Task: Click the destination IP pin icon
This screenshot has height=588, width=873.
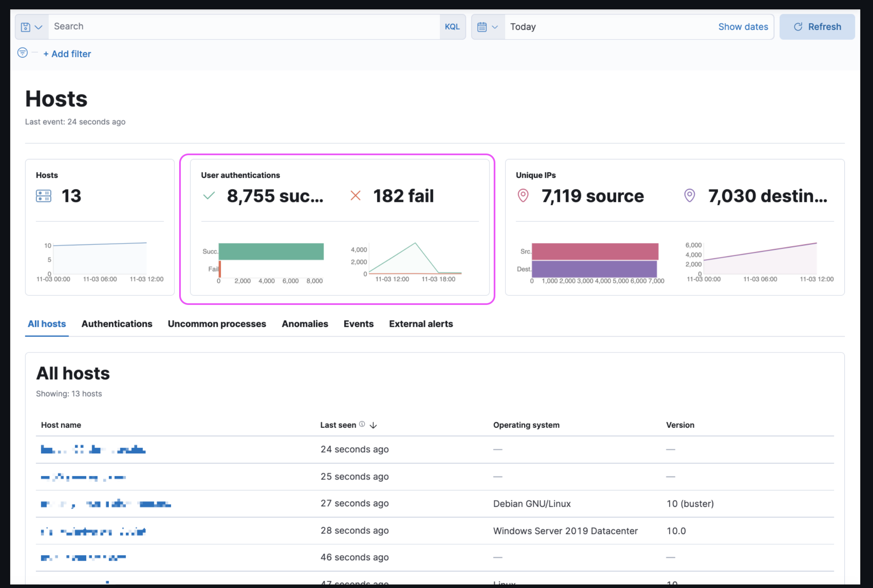Action: pos(689,196)
